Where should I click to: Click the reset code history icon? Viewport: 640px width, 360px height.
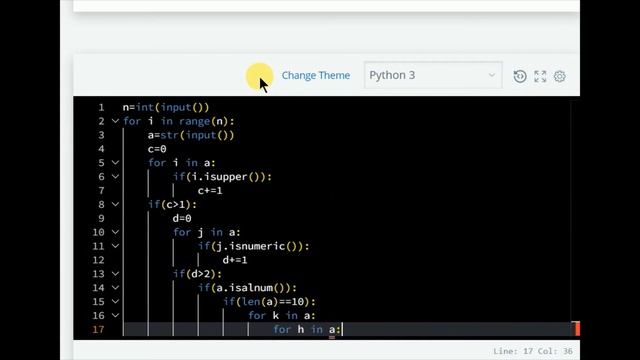520,76
